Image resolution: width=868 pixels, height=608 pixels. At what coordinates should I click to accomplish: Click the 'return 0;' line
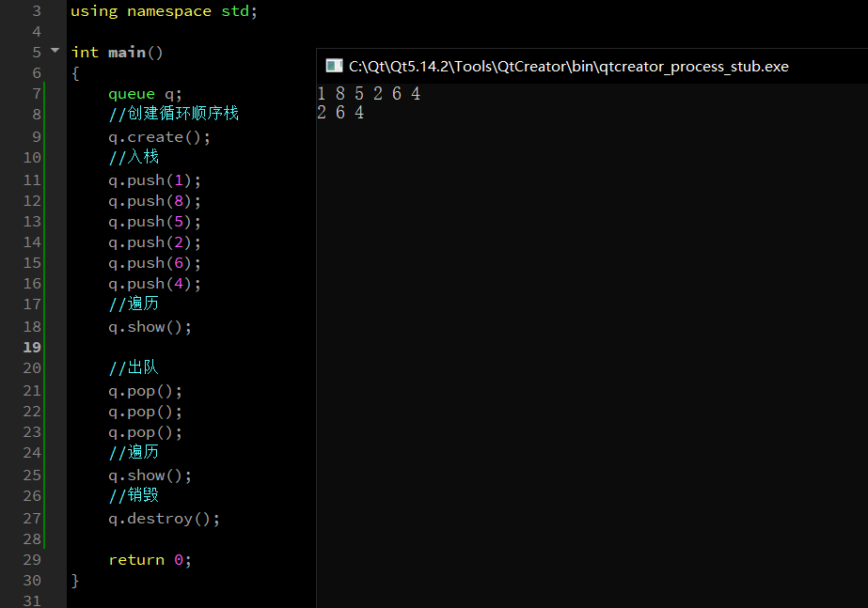(x=150, y=560)
